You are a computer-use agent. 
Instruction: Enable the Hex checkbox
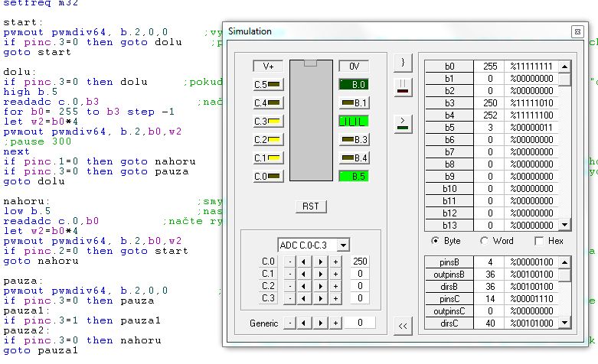pyautogui.click(x=539, y=241)
